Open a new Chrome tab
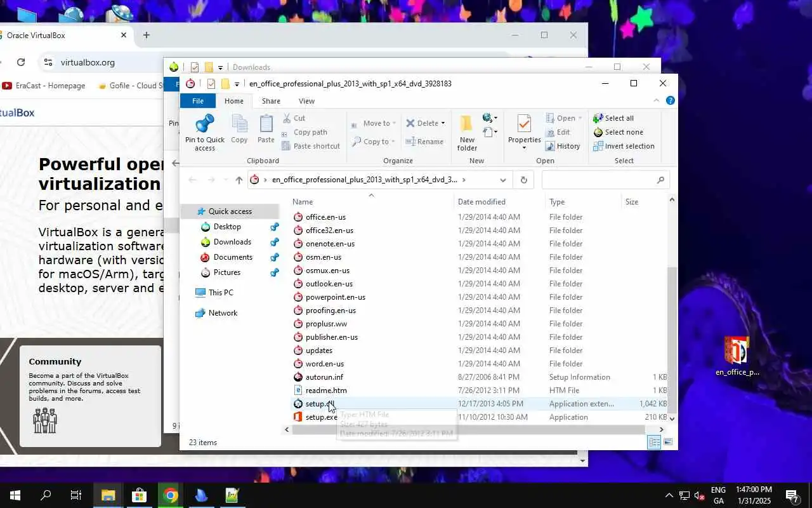Screen dimensions: 812x508 coord(147,36)
